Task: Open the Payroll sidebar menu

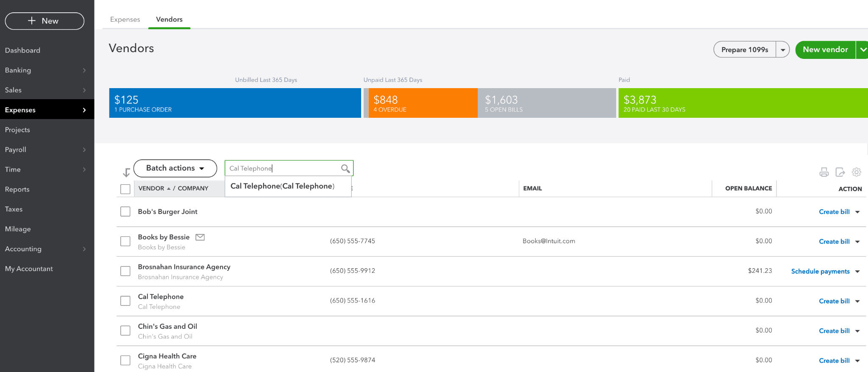Action: [x=47, y=150]
